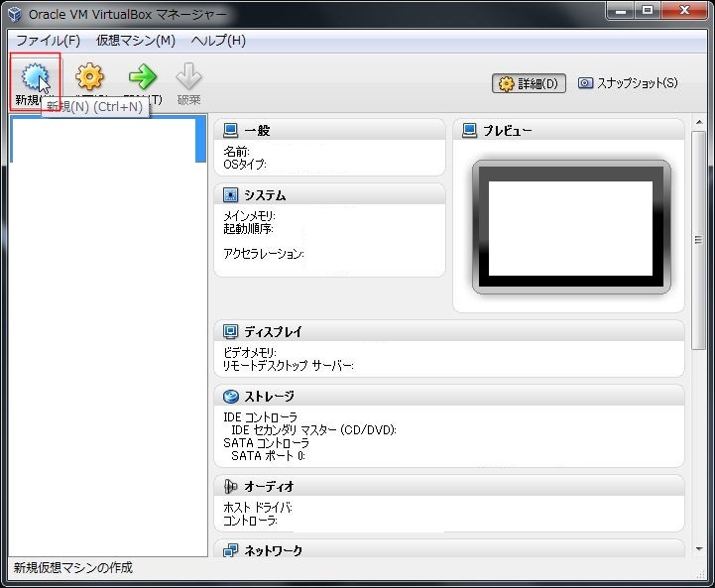Click the details pane vertical scrollbar thumb

698,240
